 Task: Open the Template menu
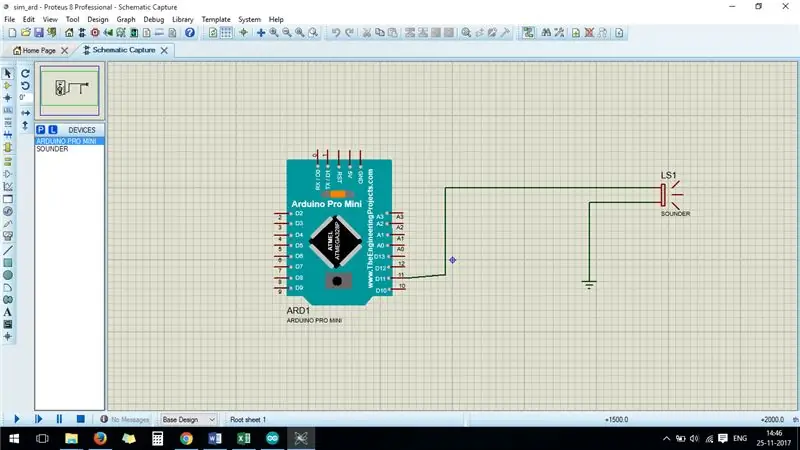click(x=216, y=19)
